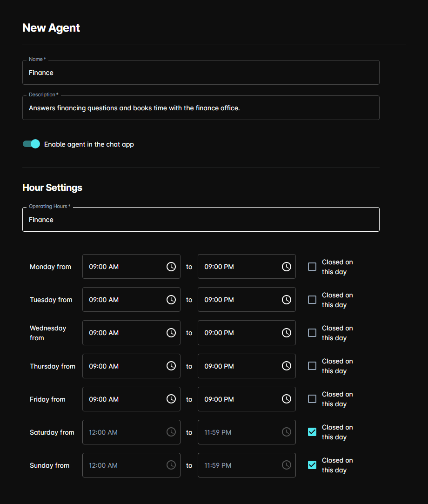Uncheck Saturday closed on this day

click(312, 432)
